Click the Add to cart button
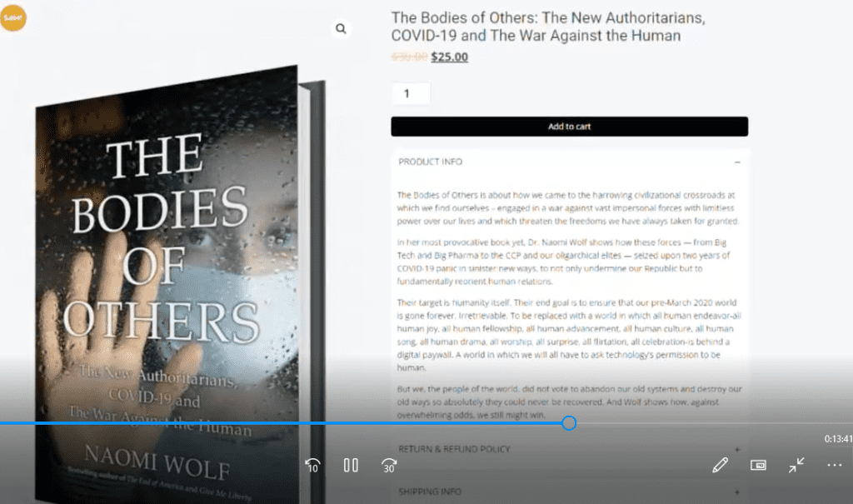Screen dimensions: 853x504 [x=569, y=127]
